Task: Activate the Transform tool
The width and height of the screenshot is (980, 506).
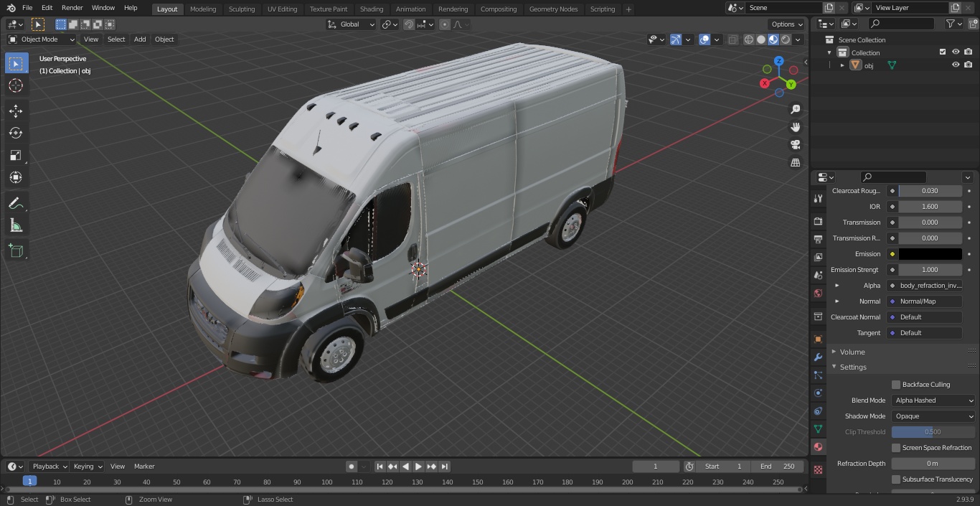Action: pyautogui.click(x=16, y=177)
